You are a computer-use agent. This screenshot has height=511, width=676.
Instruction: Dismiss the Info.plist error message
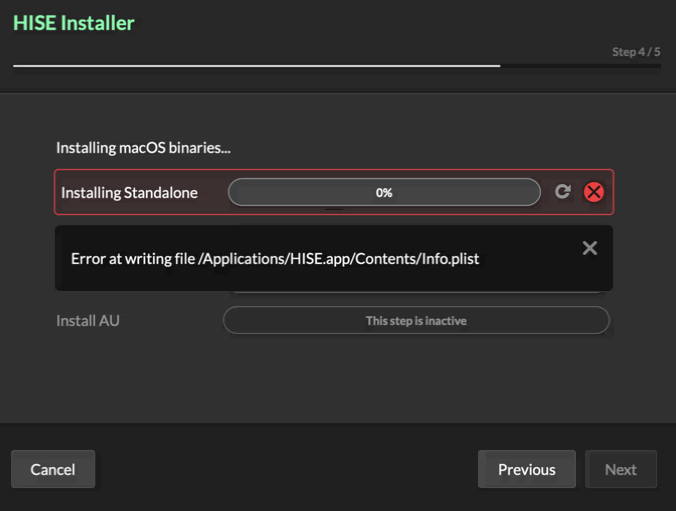click(x=590, y=248)
